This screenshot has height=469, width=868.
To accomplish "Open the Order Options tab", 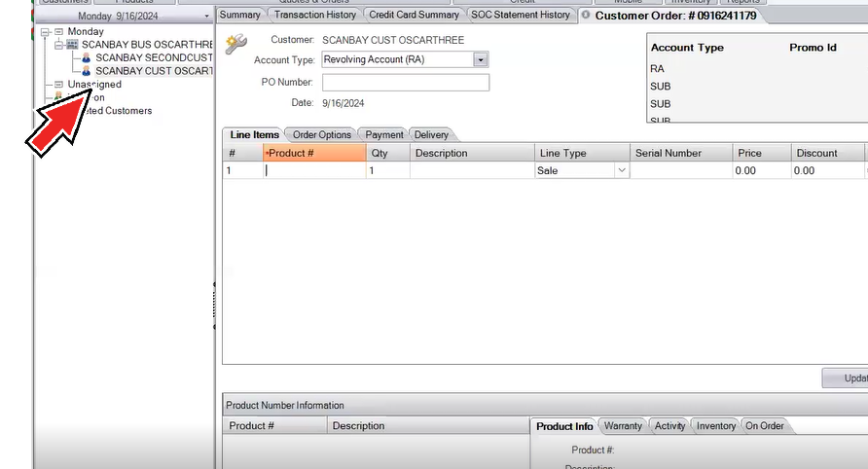I will click(x=321, y=135).
